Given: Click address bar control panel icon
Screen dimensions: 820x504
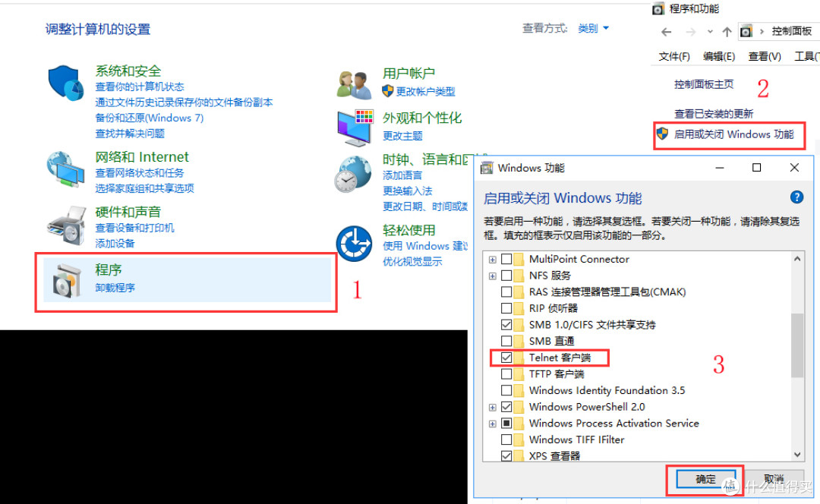Looking at the screenshot, I should coord(746,32).
